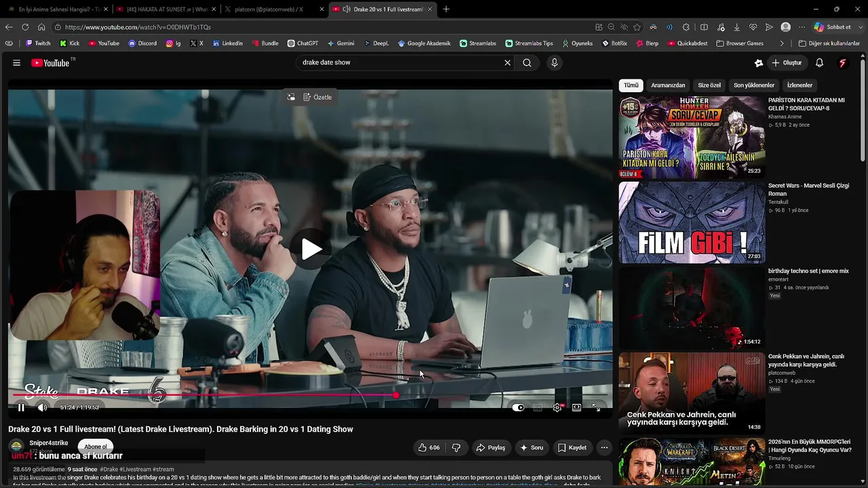Reload the page with the refresh icon
This screenshot has height=488, width=868.
pyautogui.click(x=25, y=27)
